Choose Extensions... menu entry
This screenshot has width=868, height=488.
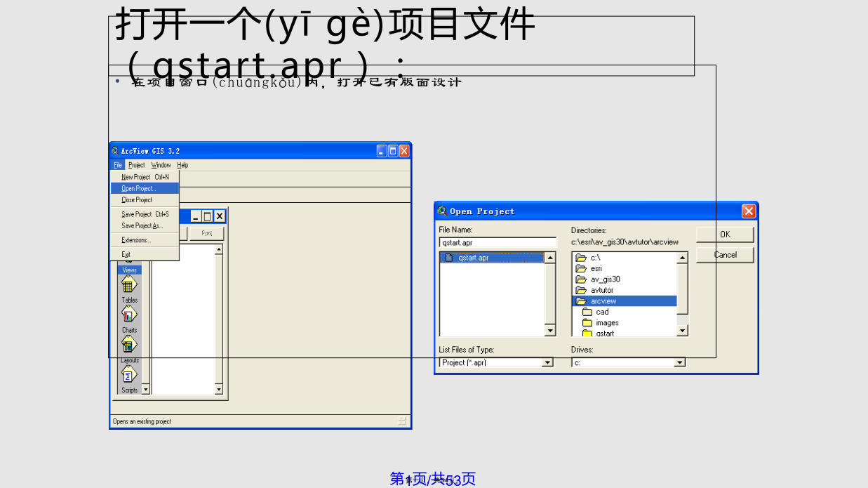[145, 240]
